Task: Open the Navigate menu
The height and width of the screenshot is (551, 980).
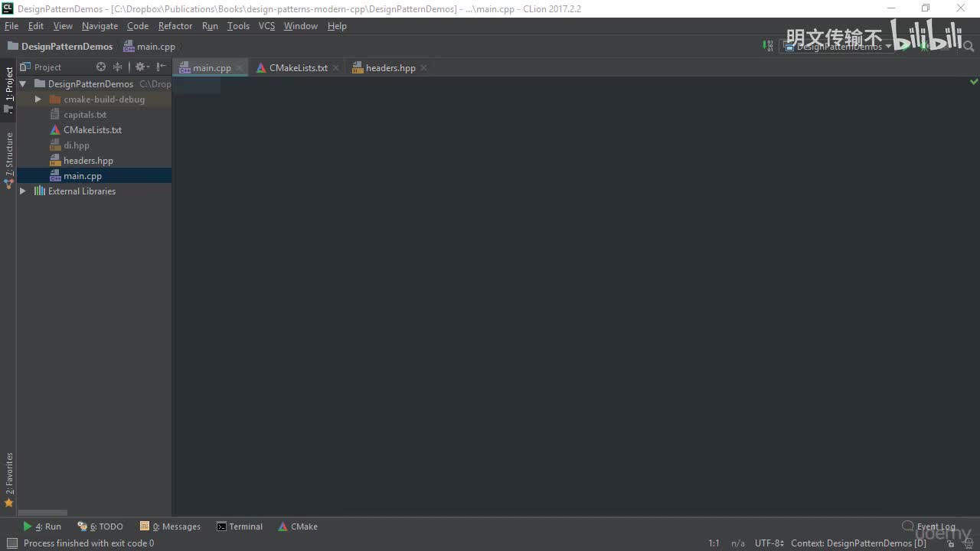Action: coord(100,26)
